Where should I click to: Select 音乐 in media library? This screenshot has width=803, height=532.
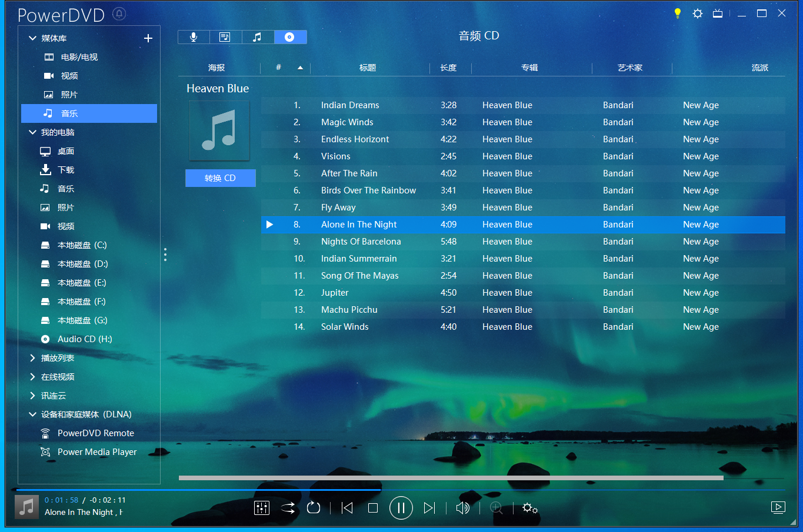(x=89, y=113)
